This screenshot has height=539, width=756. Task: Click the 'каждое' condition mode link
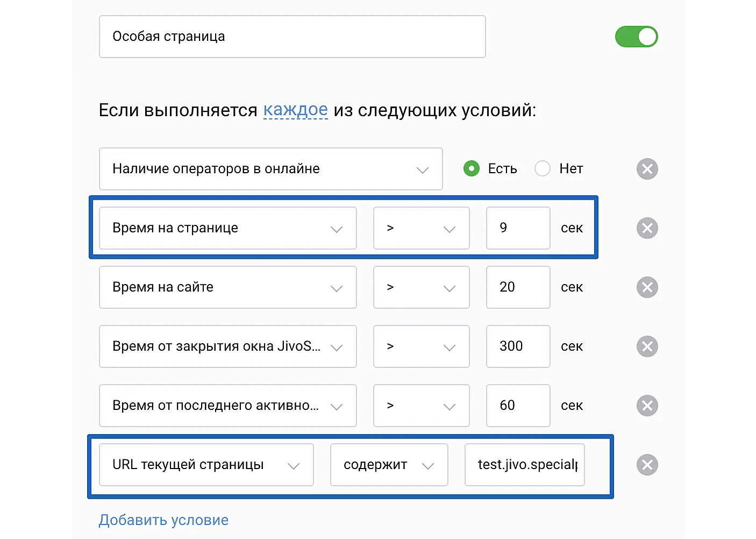tap(295, 110)
